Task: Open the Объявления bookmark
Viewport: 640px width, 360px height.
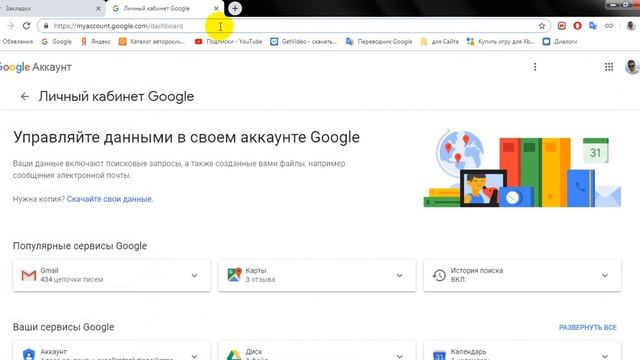Action: coord(17,42)
